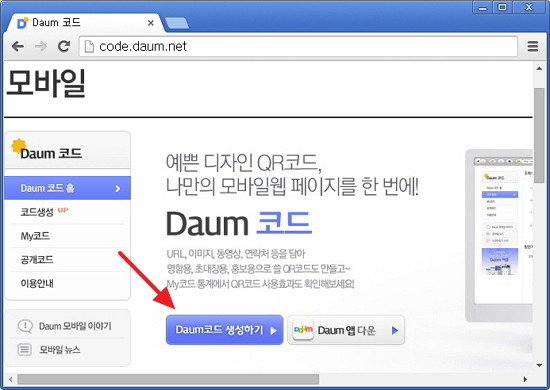Open the Chrome hamburger menu

pyautogui.click(x=532, y=46)
